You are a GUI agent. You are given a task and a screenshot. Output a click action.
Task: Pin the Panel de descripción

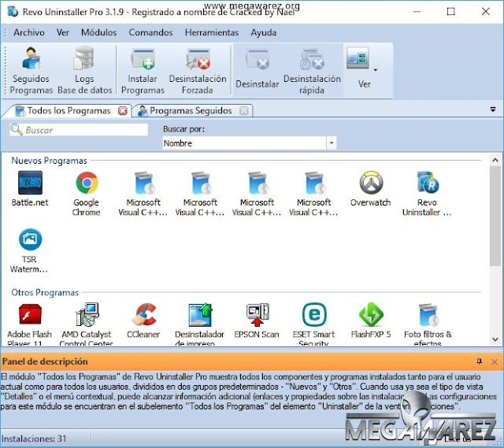coord(480,361)
